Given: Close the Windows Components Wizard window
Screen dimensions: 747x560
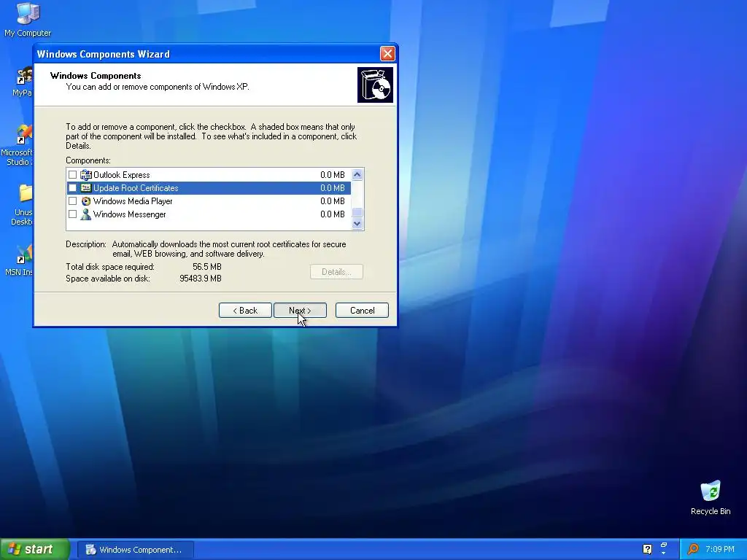Looking at the screenshot, I should (387, 54).
